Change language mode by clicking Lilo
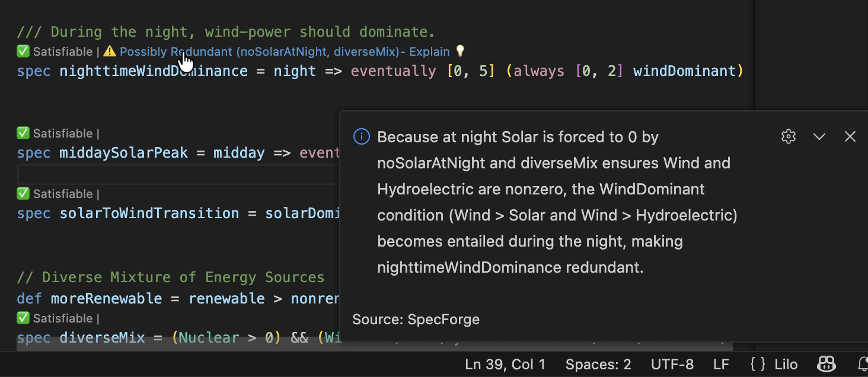The width and height of the screenshot is (868, 377). click(785, 364)
